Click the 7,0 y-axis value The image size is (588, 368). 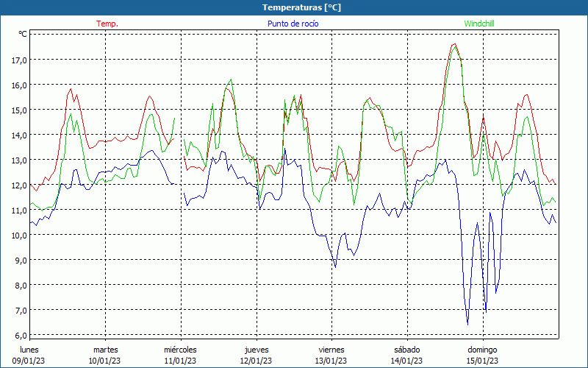[21, 310]
